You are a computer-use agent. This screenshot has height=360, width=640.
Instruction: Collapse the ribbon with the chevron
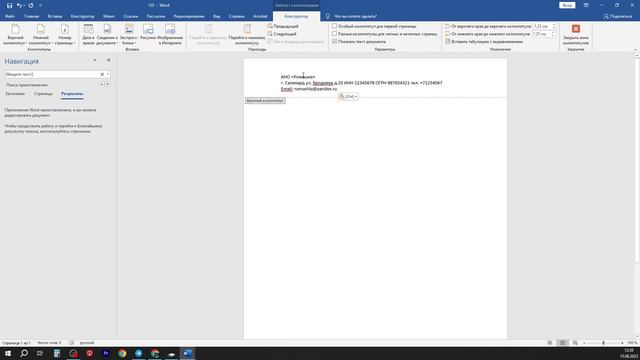pyautogui.click(x=635, y=49)
